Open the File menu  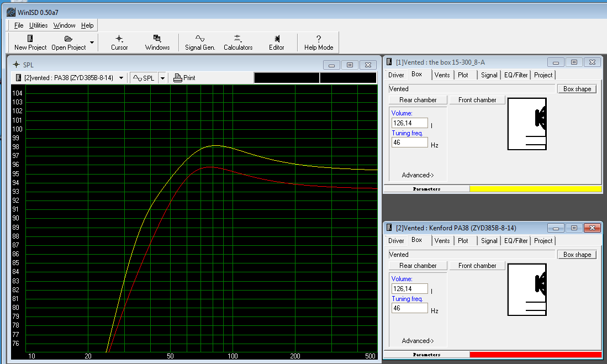19,25
